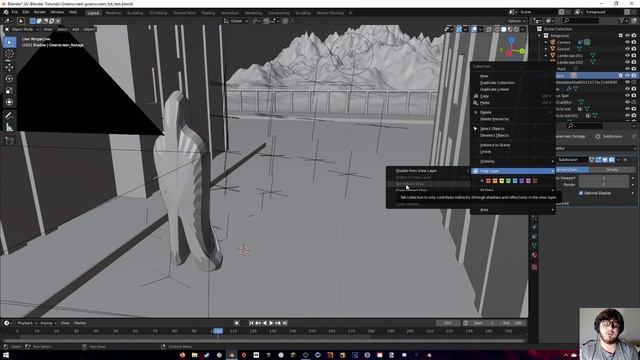Open the viewport Options dropdown
640x360 pixels.
tap(517, 21)
